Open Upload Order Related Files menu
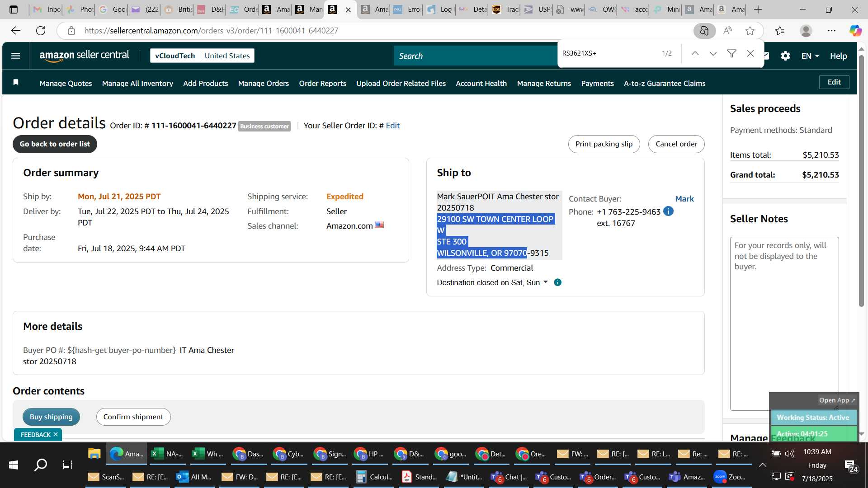The width and height of the screenshot is (868, 488). [401, 83]
